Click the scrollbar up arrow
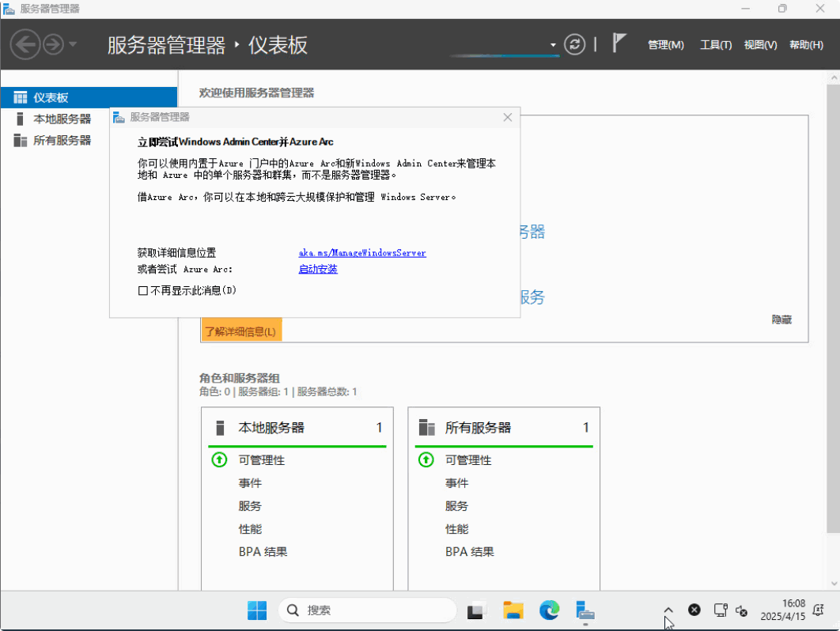 834,77
